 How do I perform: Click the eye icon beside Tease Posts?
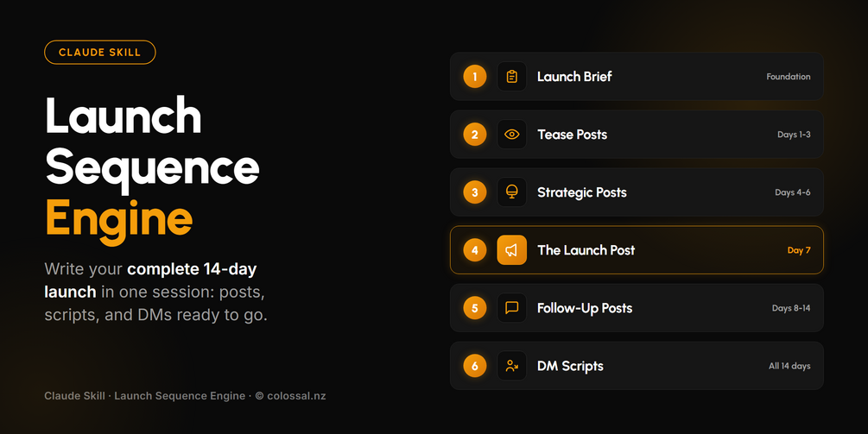coord(511,135)
